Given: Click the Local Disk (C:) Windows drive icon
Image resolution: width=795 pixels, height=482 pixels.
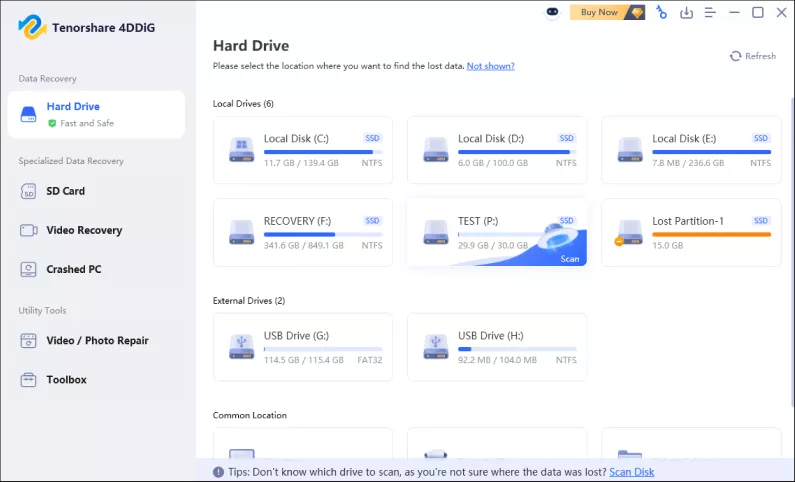Looking at the screenshot, I should coord(241,150).
